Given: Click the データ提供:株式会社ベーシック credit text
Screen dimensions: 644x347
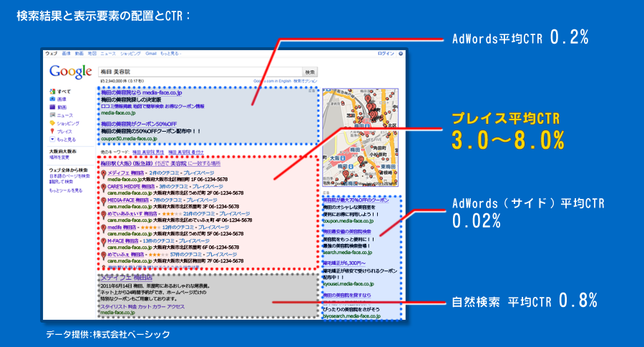Looking at the screenshot, I should [x=108, y=334].
